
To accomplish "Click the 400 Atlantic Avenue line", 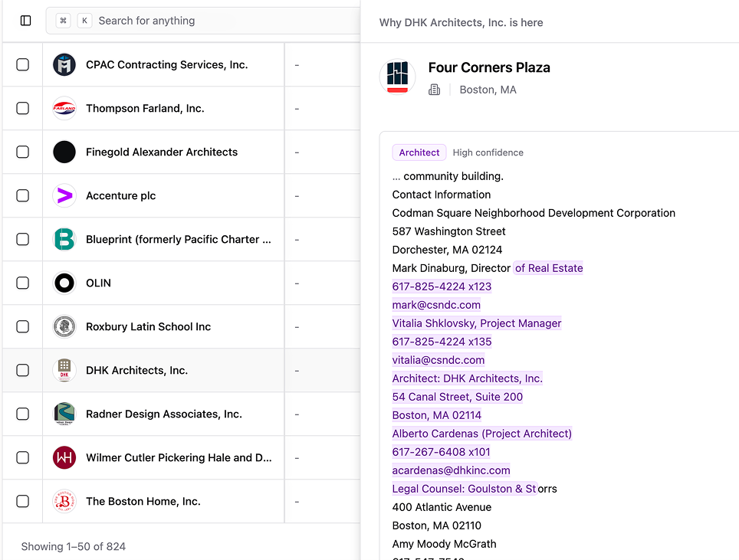I will [442, 507].
